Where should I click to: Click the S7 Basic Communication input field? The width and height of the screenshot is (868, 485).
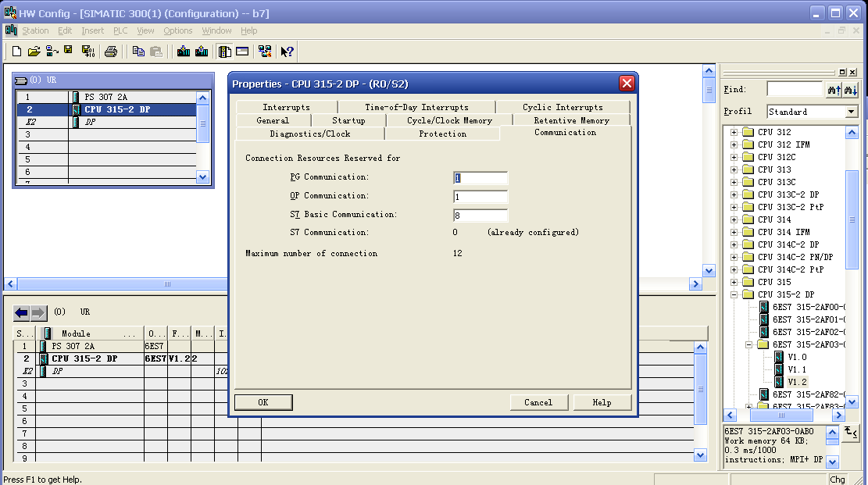[x=480, y=216]
